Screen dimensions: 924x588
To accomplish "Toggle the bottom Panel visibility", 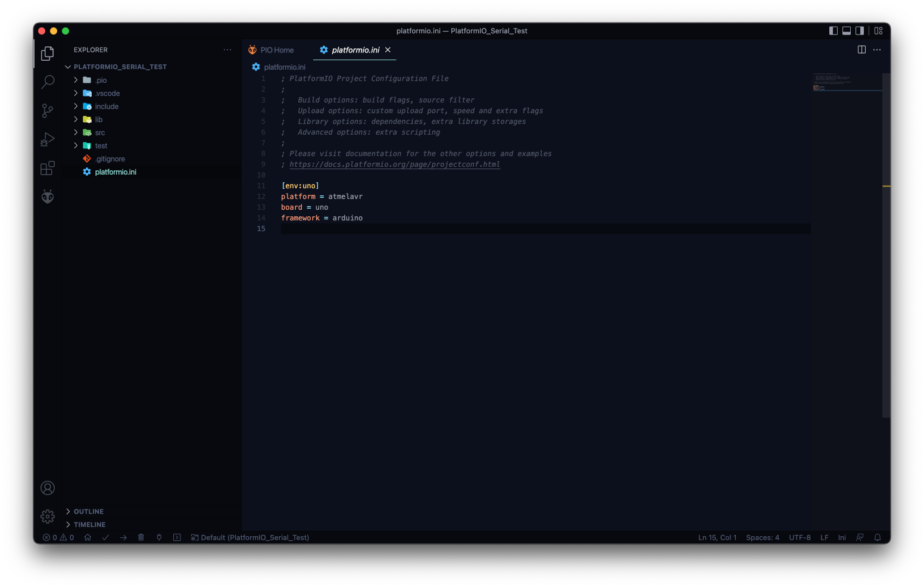I will (x=847, y=31).
